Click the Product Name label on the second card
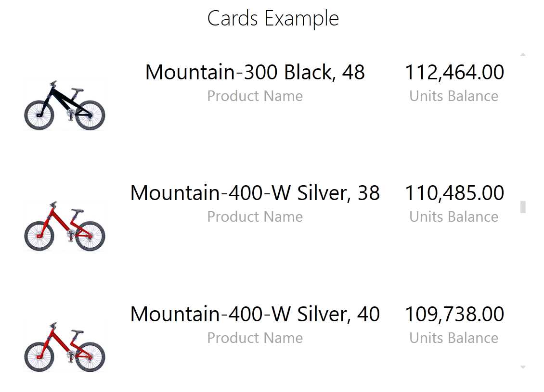This screenshot has width=544, height=392. (255, 216)
